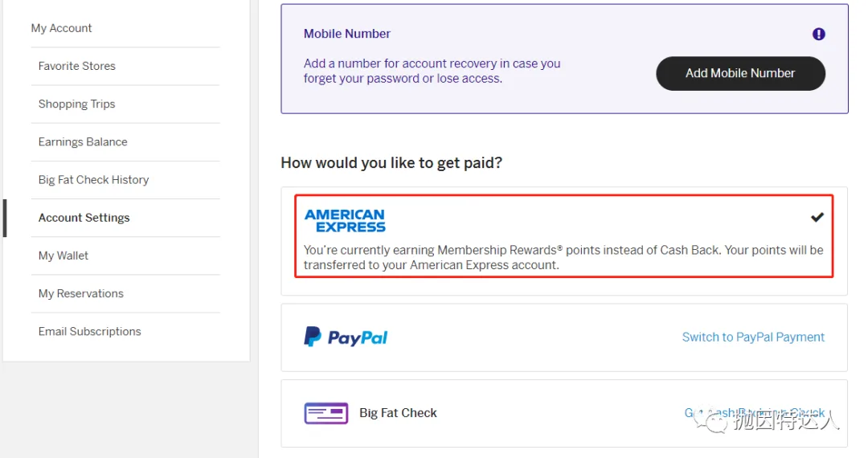
Task: Select the American Express payment description
Action: tap(563, 257)
